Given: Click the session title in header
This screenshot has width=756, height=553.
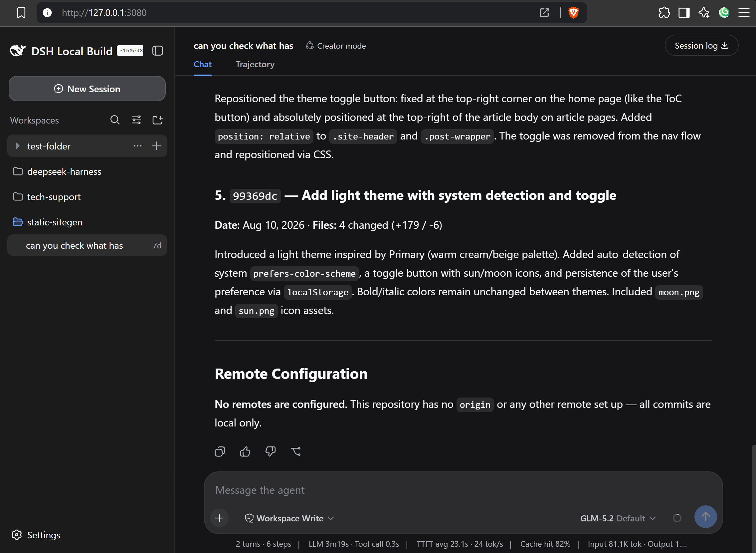Looking at the screenshot, I should pyautogui.click(x=243, y=46).
